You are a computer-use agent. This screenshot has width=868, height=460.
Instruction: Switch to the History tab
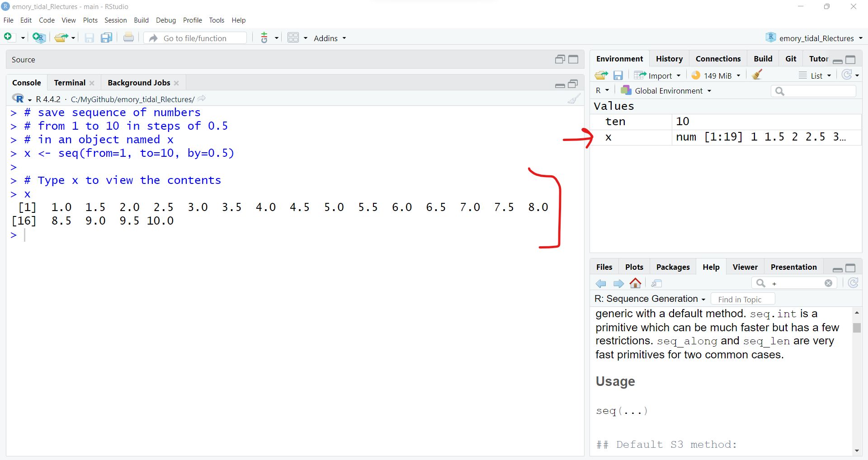(x=669, y=59)
